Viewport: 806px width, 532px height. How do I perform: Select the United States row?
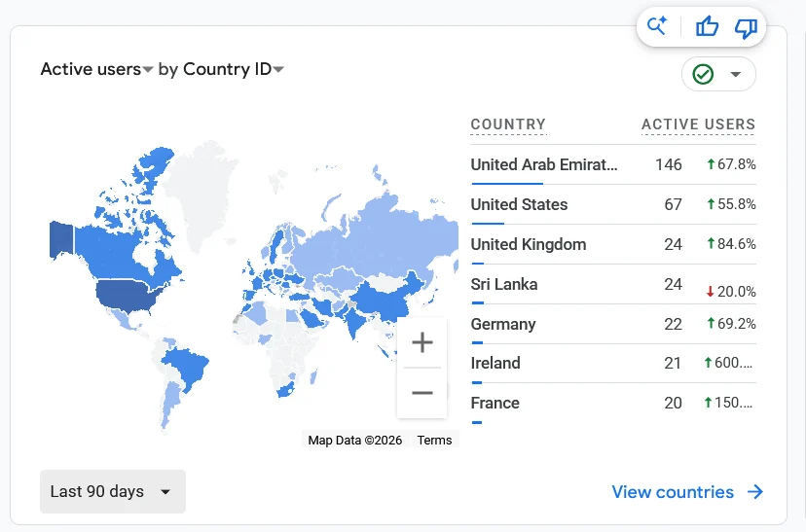click(613, 204)
